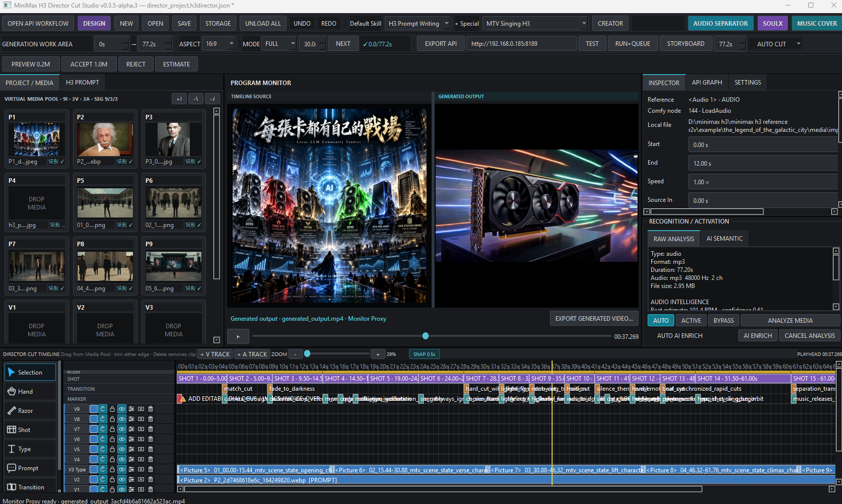Switch to the H3 PROMPT tab

83,83
